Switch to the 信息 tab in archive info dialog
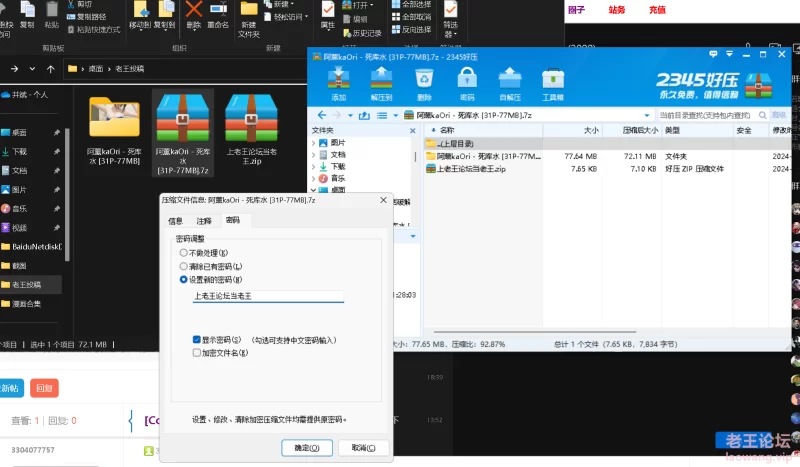800x467 pixels. (176, 221)
